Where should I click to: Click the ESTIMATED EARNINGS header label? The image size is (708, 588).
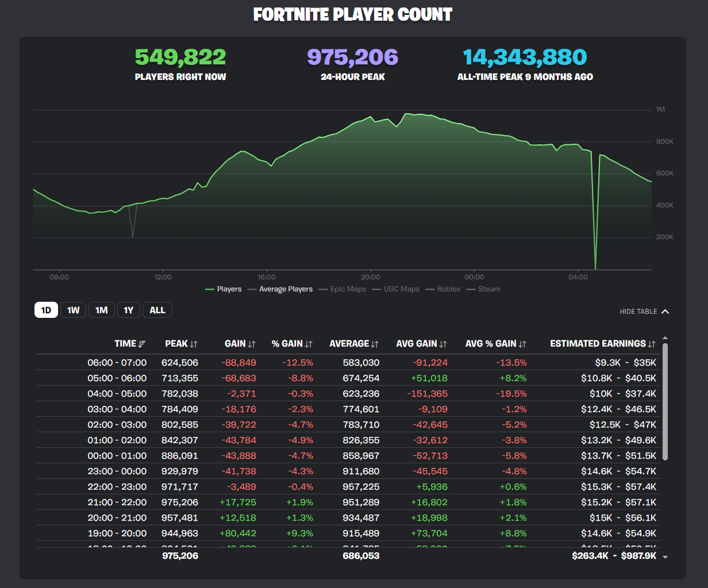tap(598, 344)
